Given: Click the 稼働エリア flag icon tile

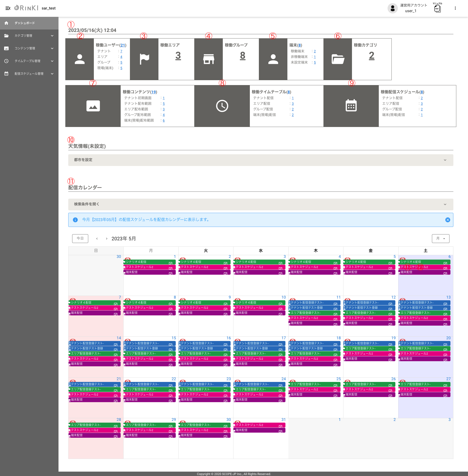Looking at the screenshot, I should point(144,59).
